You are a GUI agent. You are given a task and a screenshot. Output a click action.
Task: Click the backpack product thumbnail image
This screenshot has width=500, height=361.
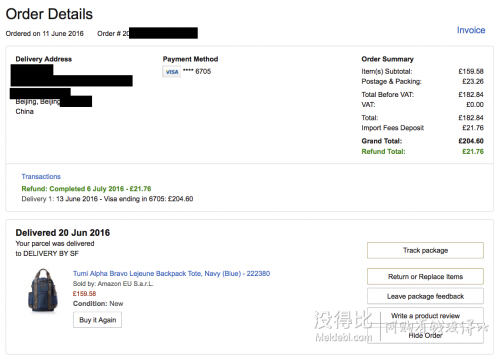[x=43, y=290]
